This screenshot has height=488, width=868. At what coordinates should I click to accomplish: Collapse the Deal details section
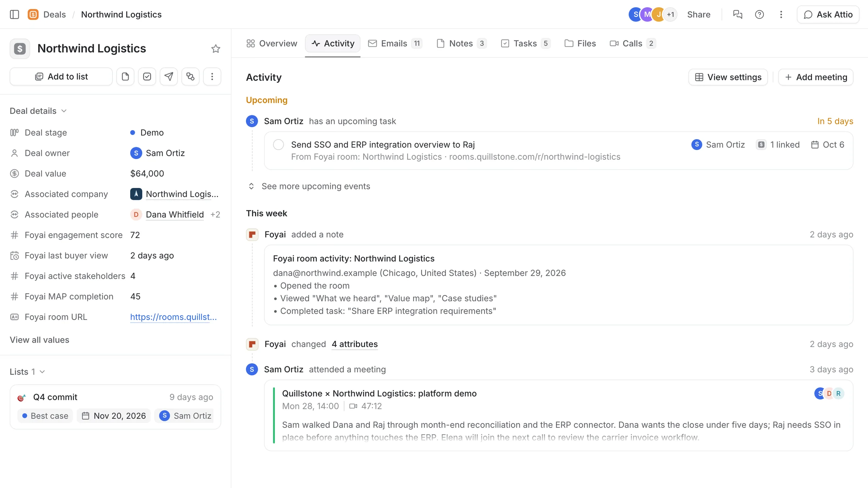coord(38,111)
